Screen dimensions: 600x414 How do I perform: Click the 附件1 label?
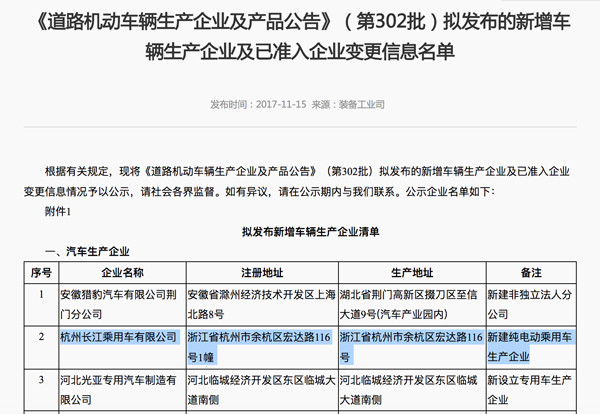click(x=58, y=211)
